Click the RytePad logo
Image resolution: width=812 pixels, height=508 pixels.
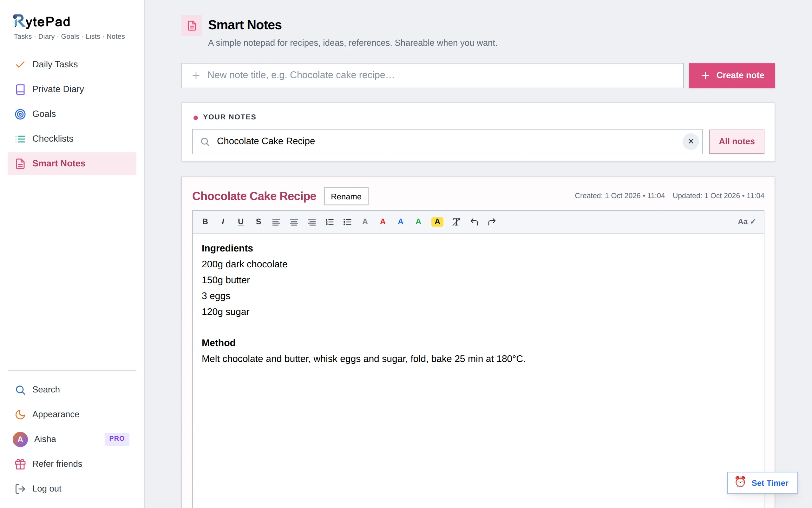point(42,22)
